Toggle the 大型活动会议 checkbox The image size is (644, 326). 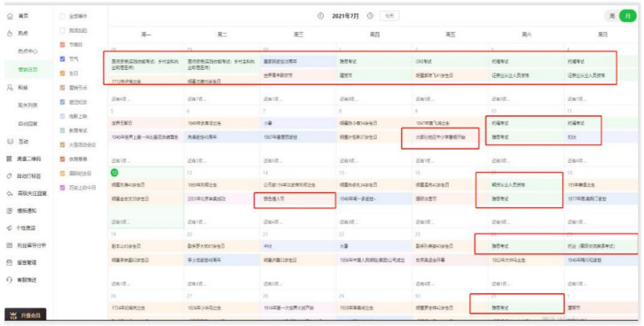click(x=62, y=144)
